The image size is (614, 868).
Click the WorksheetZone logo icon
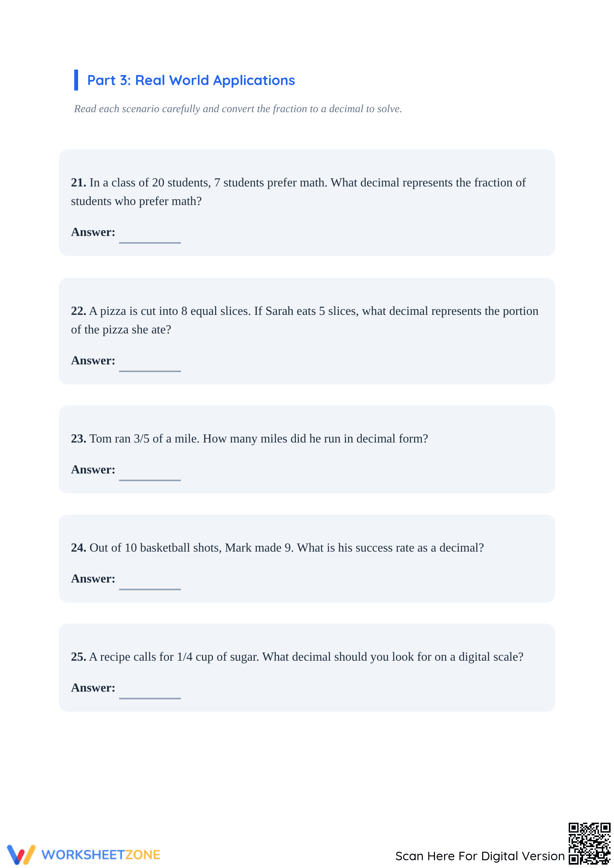[x=21, y=854]
